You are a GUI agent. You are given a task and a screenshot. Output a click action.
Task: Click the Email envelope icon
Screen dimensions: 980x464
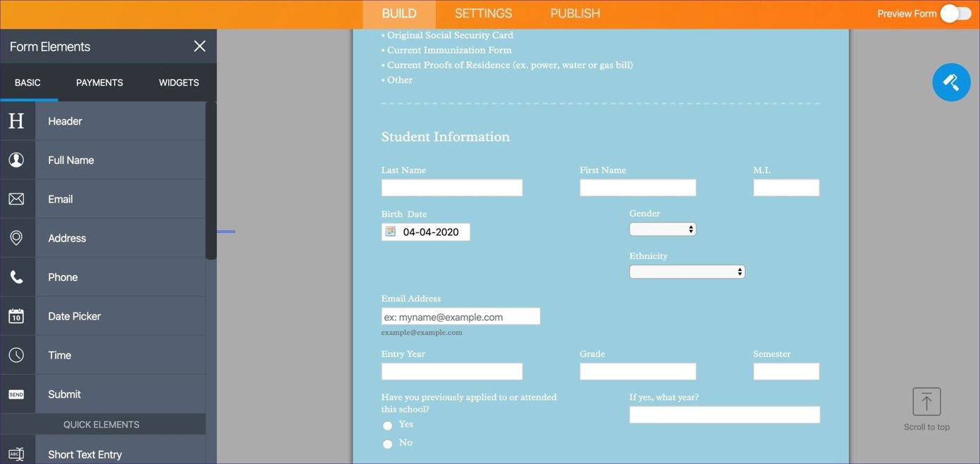(15, 198)
